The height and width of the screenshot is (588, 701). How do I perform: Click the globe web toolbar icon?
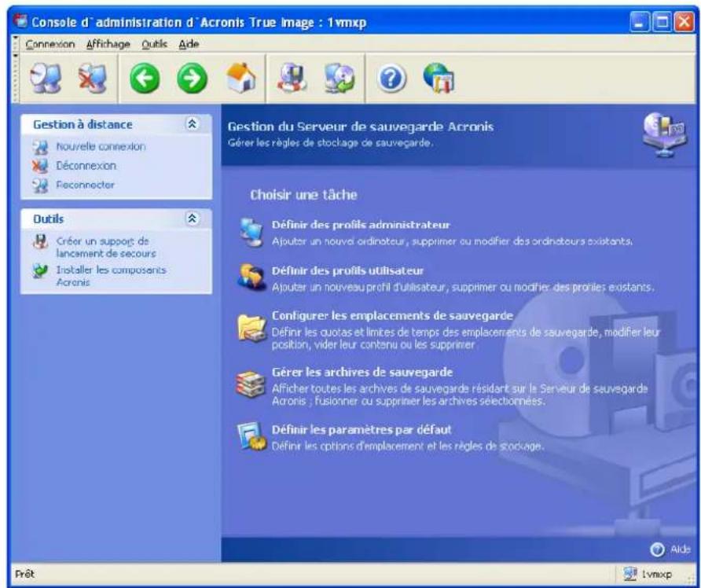pyautogui.click(x=439, y=78)
